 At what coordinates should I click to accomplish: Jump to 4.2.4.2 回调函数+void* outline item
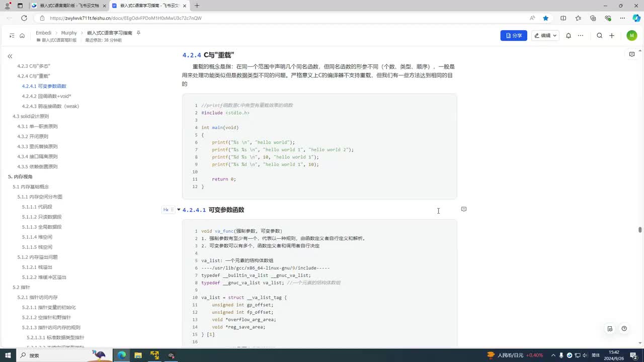click(47, 96)
